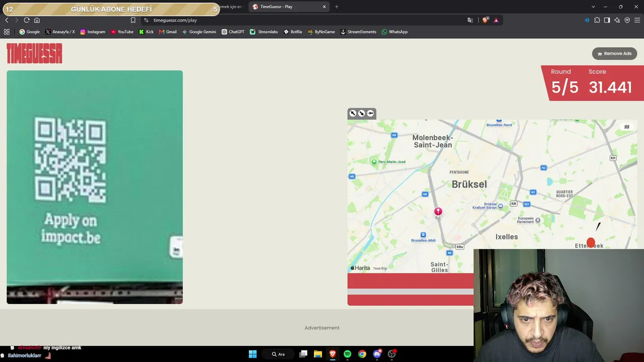The height and width of the screenshot is (362, 644).
Task: Open the Gmail bookmark
Action: coord(168,32)
